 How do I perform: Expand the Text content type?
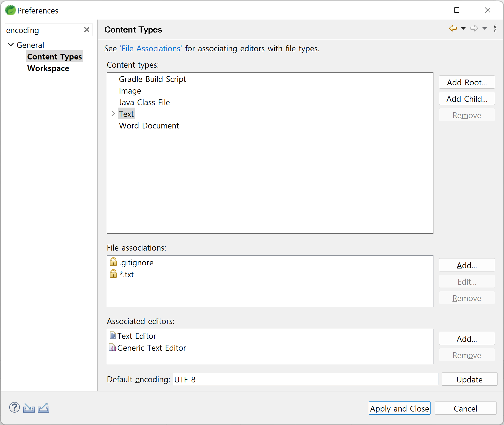pyautogui.click(x=113, y=114)
